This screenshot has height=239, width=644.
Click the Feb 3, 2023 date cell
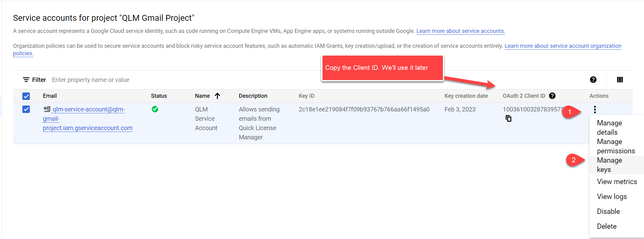point(460,109)
